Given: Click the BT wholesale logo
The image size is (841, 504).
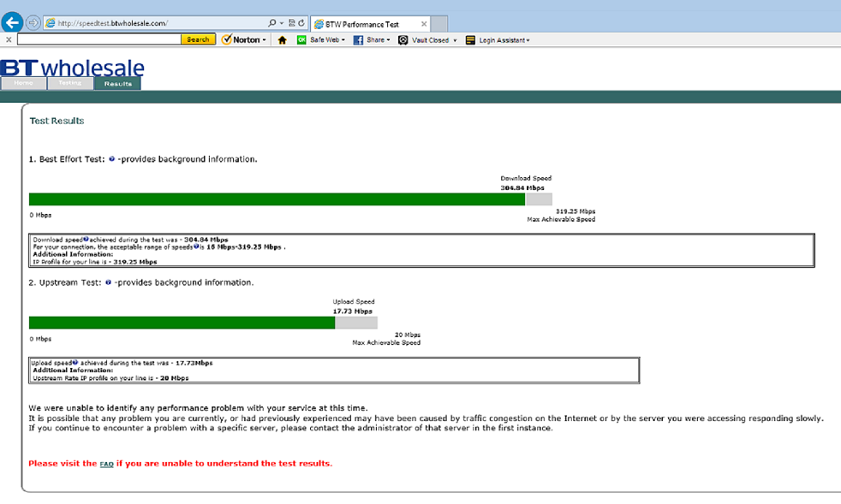Looking at the screenshot, I should 73,68.
